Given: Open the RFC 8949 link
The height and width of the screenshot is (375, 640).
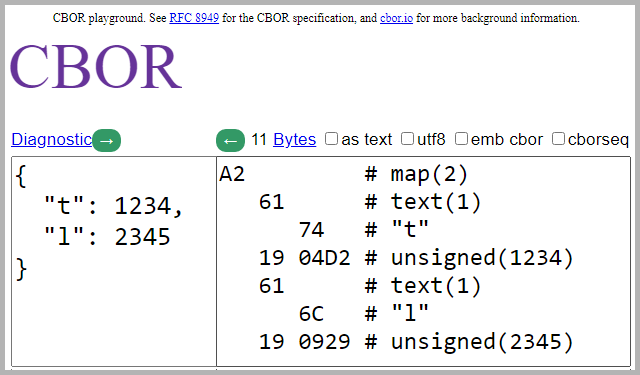Looking at the screenshot, I should [x=194, y=18].
